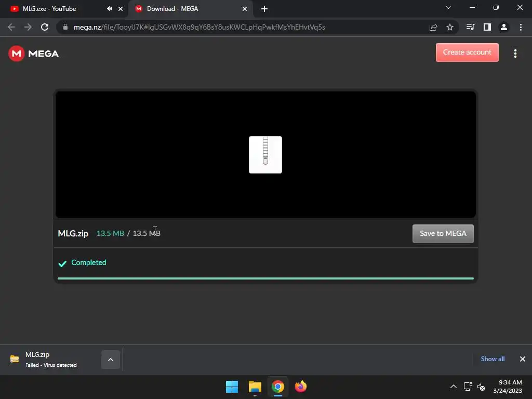The width and height of the screenshot is (532, 399).
Task: Mute the YouTube tab audio icon
Action: click(x=109, y=9)
